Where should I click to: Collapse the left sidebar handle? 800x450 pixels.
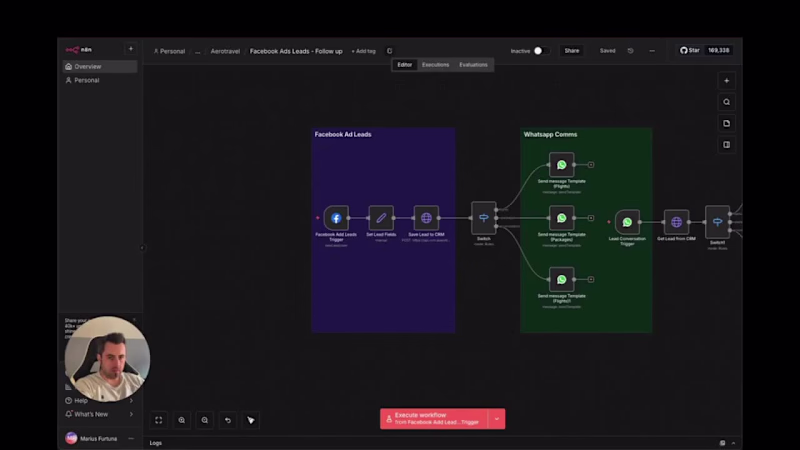pos(142,248)
